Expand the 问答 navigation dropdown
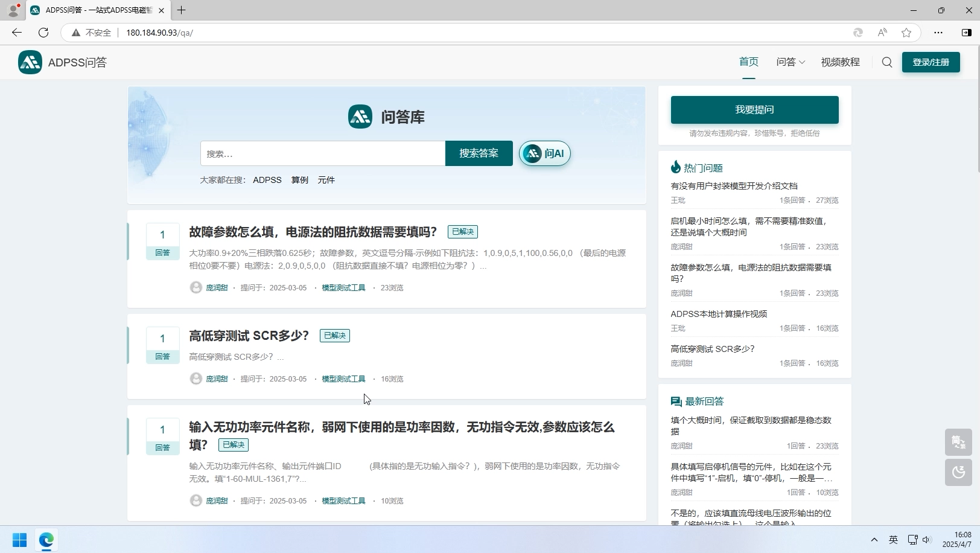 790,62
